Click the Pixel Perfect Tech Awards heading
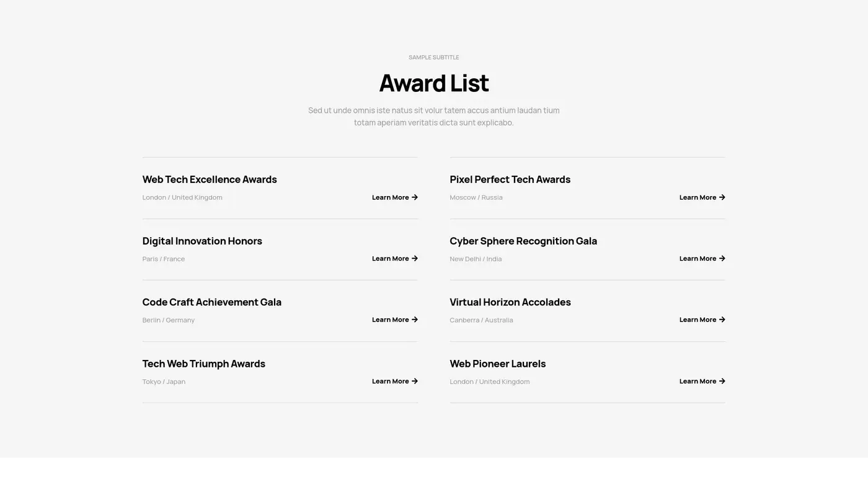The width and height of the screenshot is (868, 489). 510,179
